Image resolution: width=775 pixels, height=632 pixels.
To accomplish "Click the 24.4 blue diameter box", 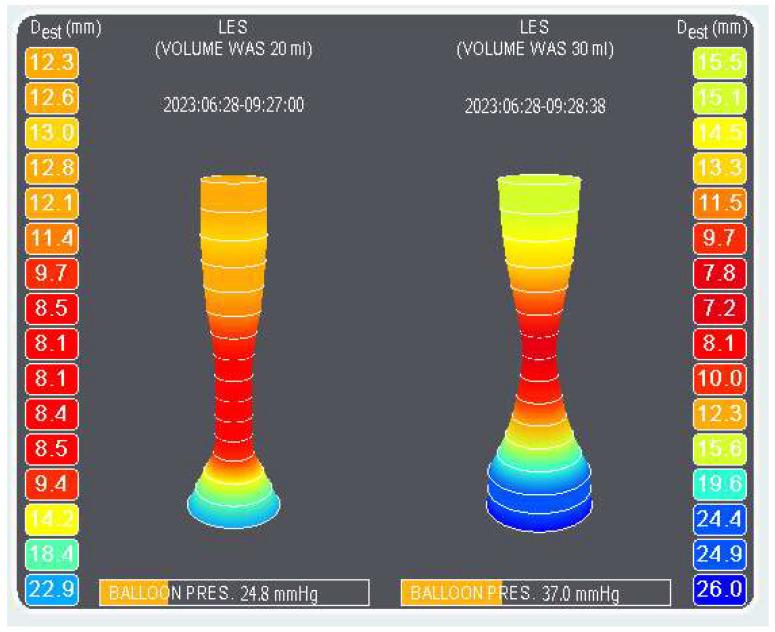I will click(719, 519).
